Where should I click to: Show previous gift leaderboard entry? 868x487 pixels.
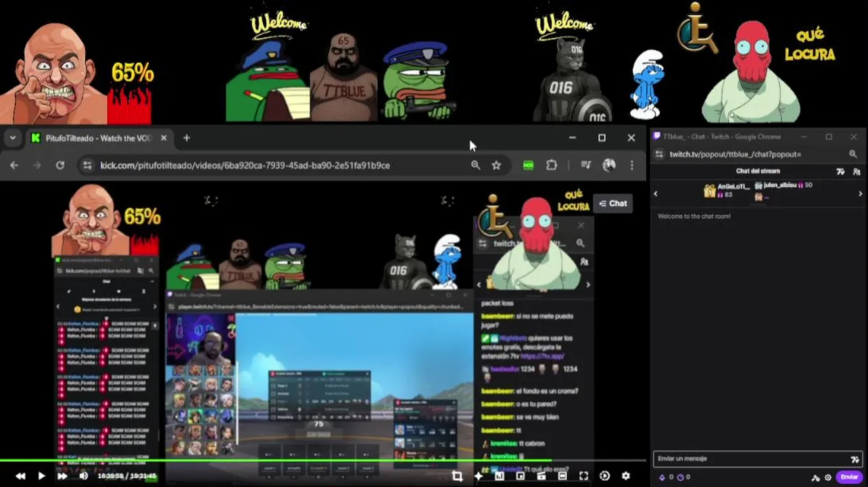tap(655, 193)
